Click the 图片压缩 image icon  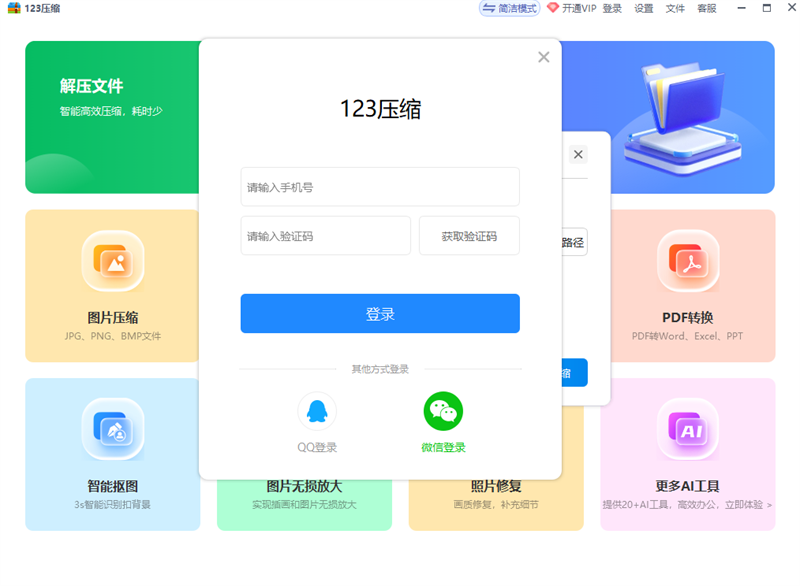113,261
